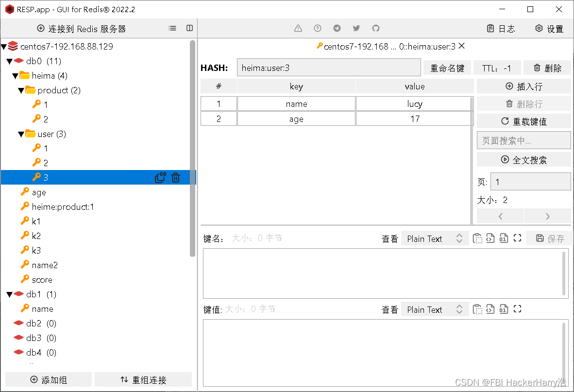Click 全文搜索 full search button

[x=524, y=160]
